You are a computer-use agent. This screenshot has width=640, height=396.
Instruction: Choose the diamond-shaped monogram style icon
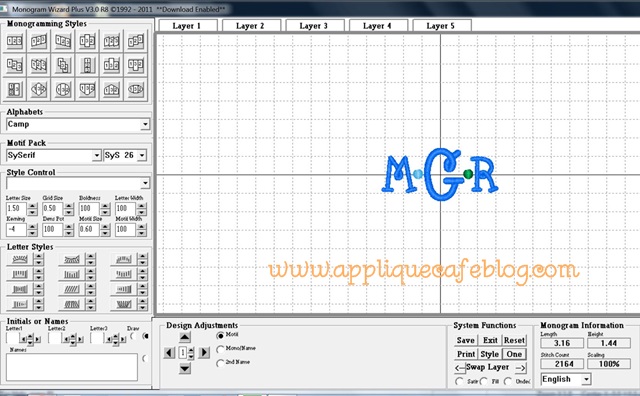pos(39,89)
